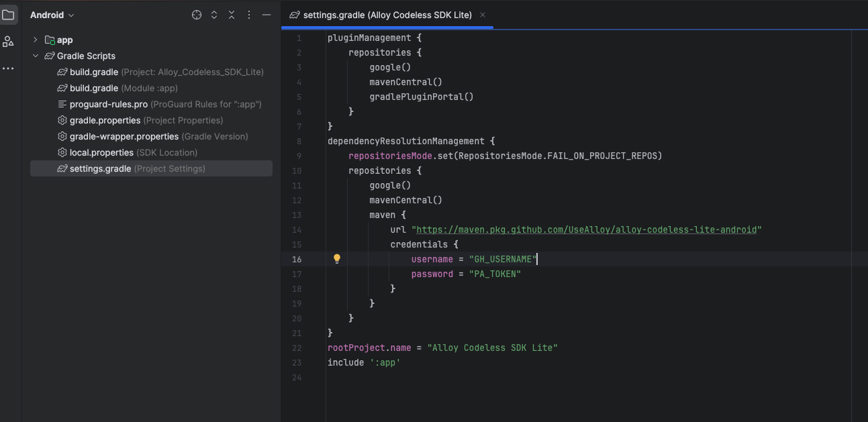Screen dimensions: 868x422
Task: Close the settings.gradle editor tab
Action: [483, 15]
